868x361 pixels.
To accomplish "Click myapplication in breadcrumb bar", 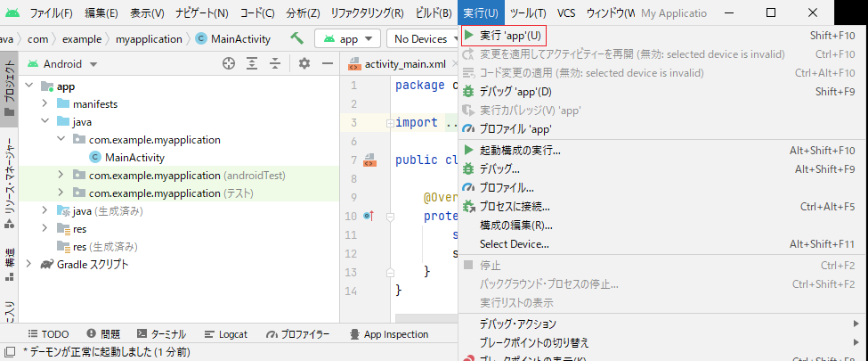I will [149, 39].
